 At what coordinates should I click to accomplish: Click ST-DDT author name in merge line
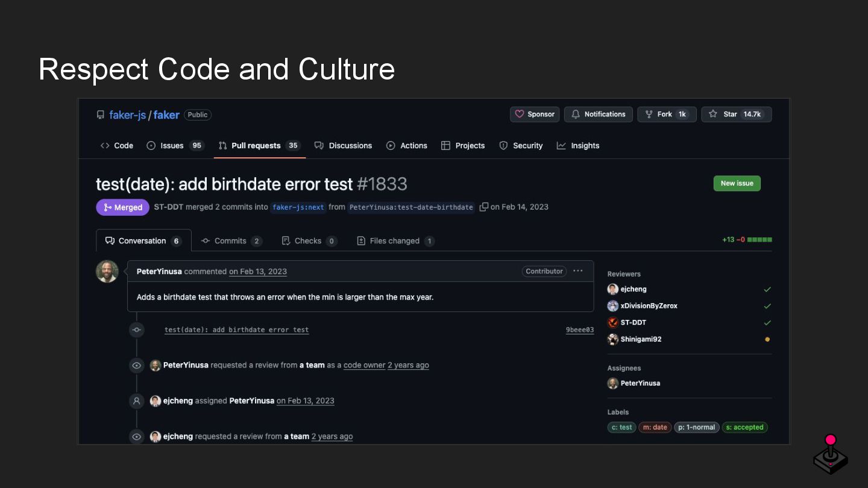[169, 207]
